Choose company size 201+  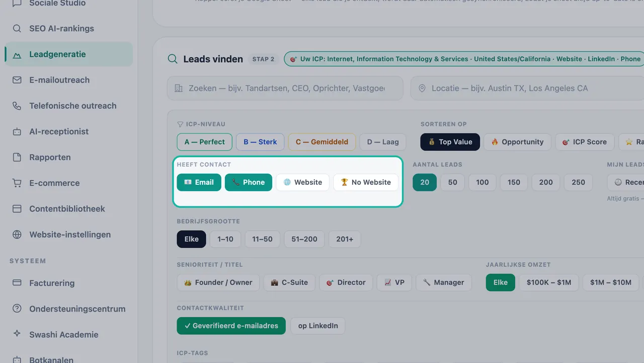345,239
